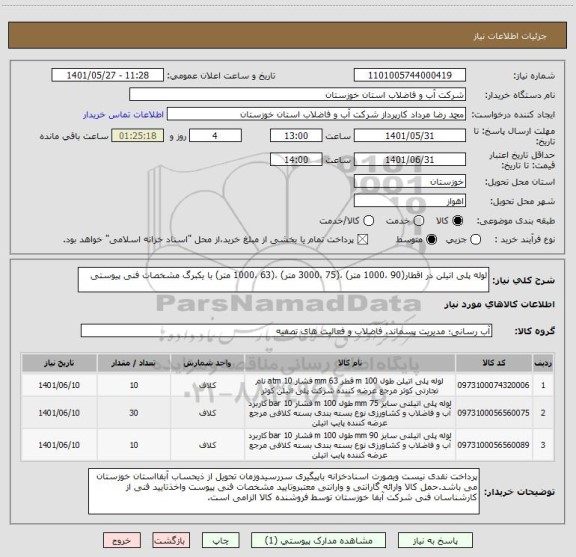Click the نام کالا column header
The image size is (576, 557).
[x=350, y=363]
